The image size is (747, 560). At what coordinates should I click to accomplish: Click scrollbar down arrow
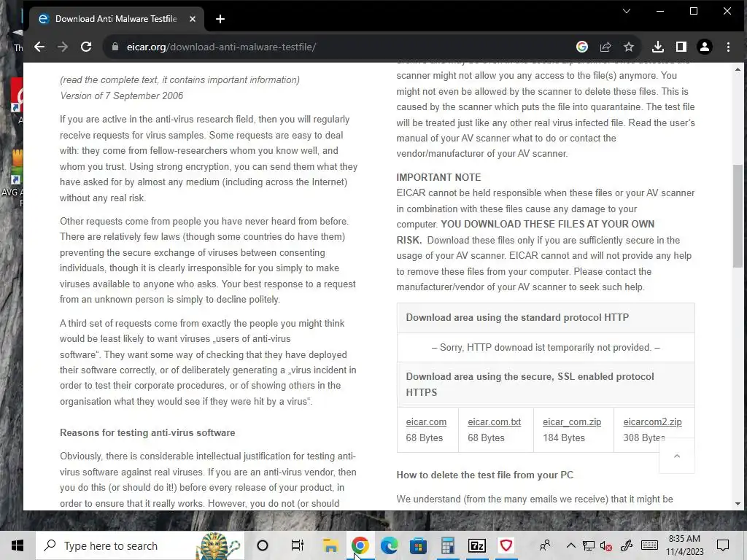click(x=738, y=503)
